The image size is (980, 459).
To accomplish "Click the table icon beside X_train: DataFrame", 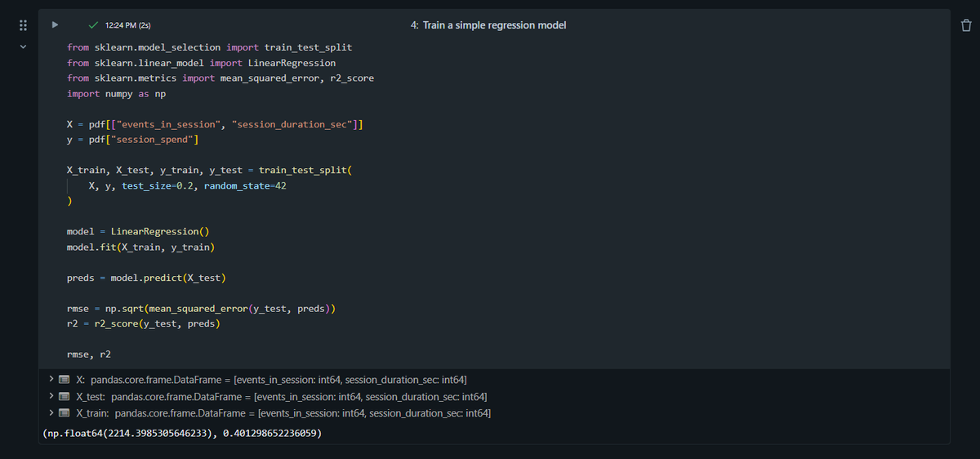I will (x=65, y=413).
